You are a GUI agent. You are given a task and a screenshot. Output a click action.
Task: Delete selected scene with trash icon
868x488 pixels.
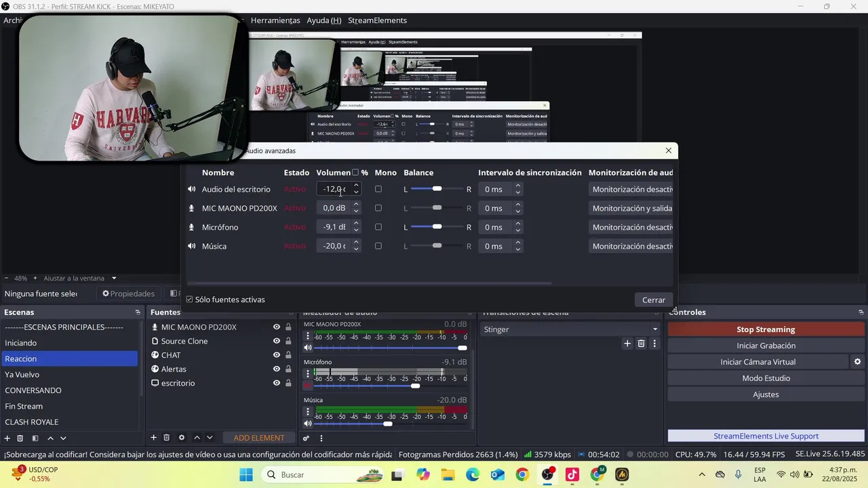pyautogui.click(x=20, y=439)
